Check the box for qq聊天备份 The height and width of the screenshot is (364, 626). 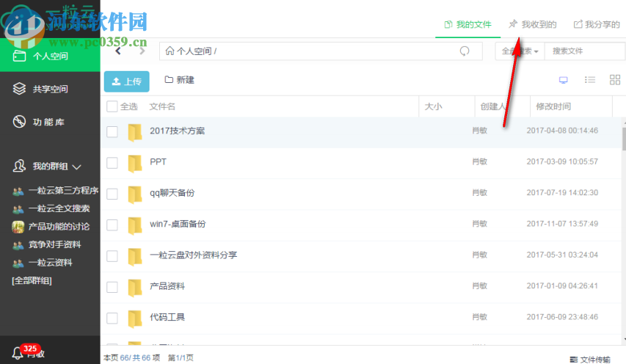(112, 194)
